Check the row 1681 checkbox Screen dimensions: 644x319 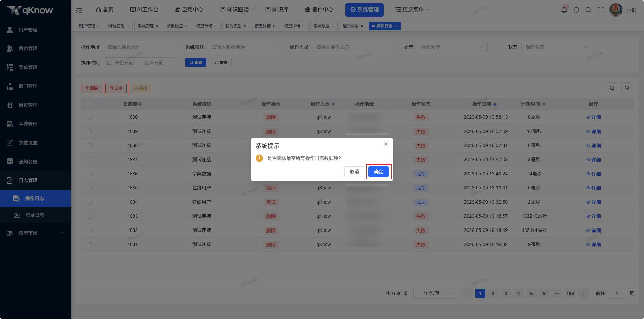click(89, 245)
